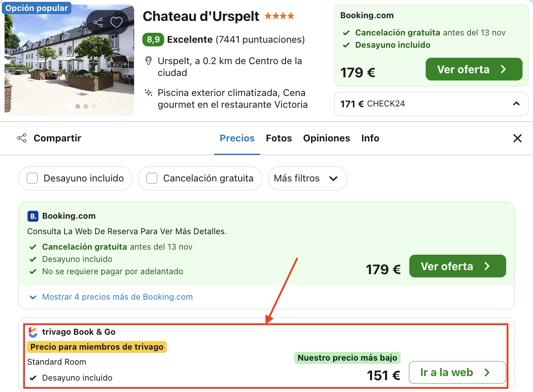Click the Booking.com logo icon
Screen dimensions: 533x392
tap(33, 216)
